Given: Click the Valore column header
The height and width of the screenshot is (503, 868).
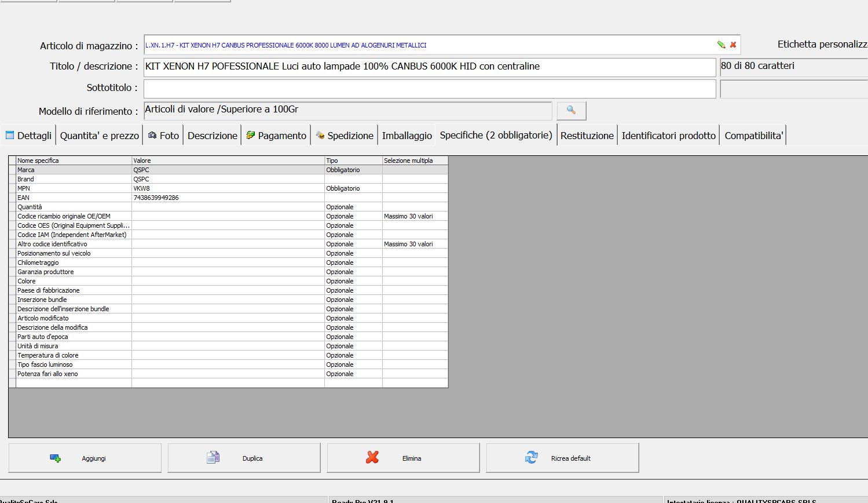Looking at the screenshot, I should (228, 161).
